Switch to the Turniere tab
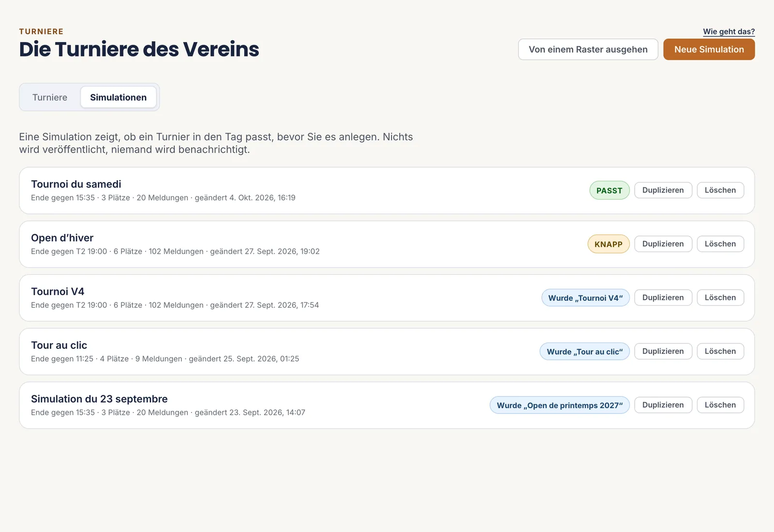The image size is (774, 532). [x=50, y=97]
